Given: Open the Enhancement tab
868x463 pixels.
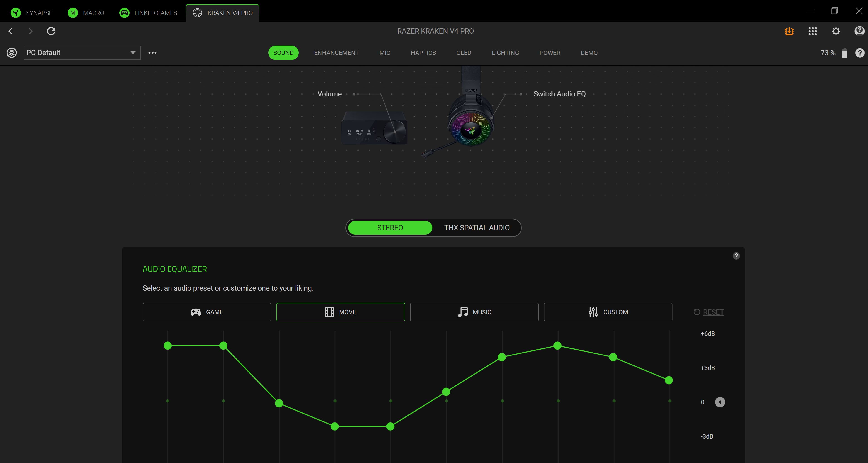Looking at the screenshot, I should (x=336, y=53).
